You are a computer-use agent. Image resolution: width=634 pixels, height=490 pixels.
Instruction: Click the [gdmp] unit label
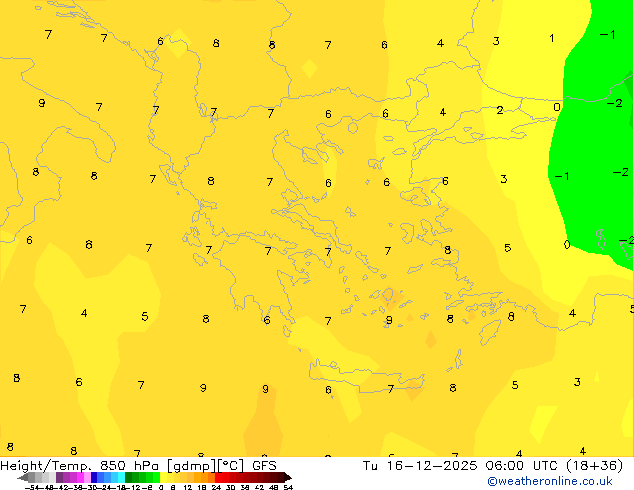click(x=190, y=465)
